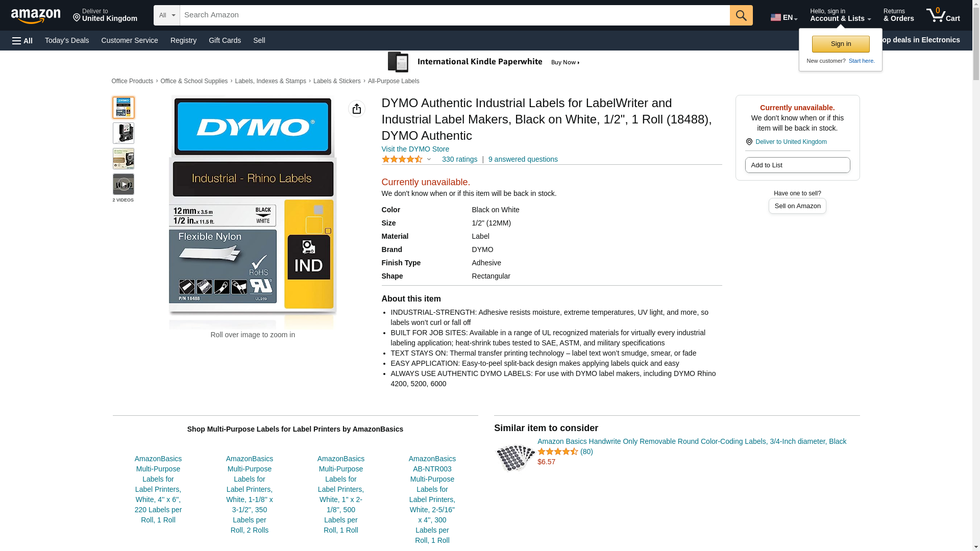Click the Sell on Amazon button
This screenshot has height=551, width=980.
[797, 206]
